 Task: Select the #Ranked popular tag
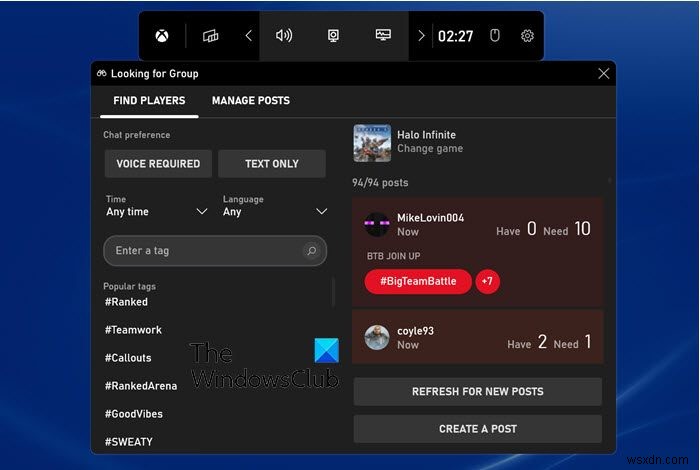pyautogui.click(x=126, y=302)
